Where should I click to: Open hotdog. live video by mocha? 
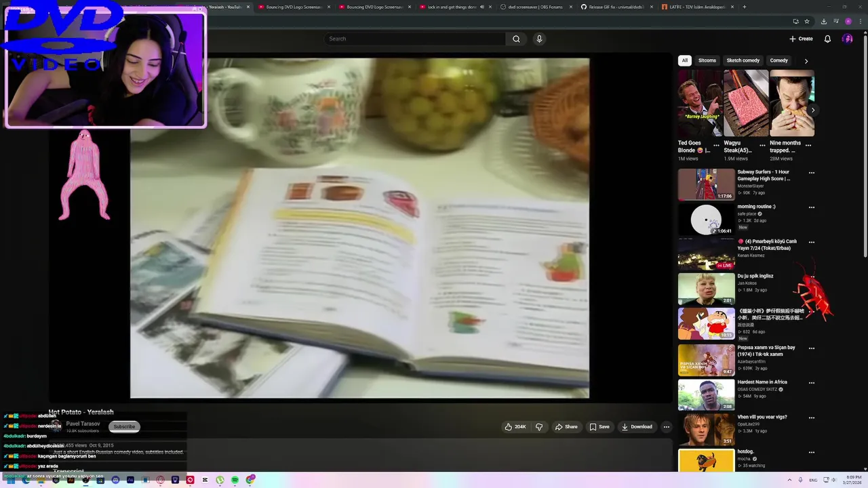point(706,461)
